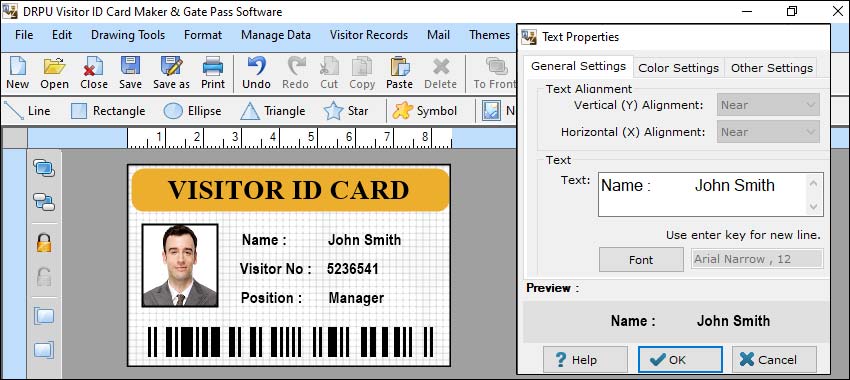Viewport: 850px width, 380px height.
Task: Select the VISITOR ID CARD header
Action: tap(291, 190)
